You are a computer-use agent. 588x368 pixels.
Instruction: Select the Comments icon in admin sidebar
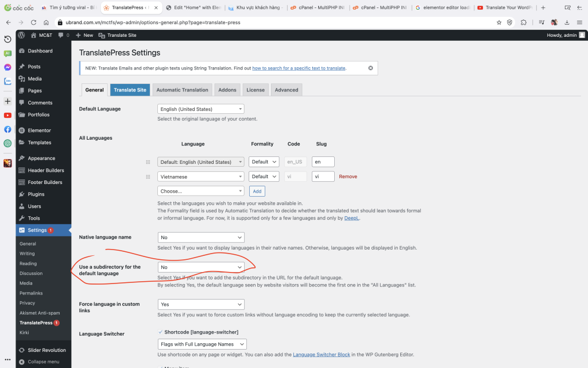(x=21, y=102)
